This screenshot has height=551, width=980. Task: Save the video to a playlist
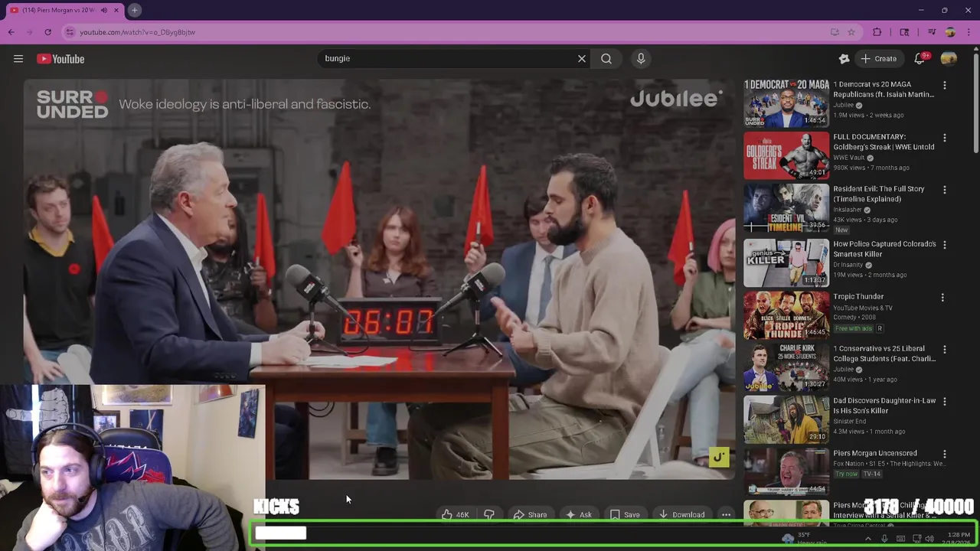click(625, 514)
